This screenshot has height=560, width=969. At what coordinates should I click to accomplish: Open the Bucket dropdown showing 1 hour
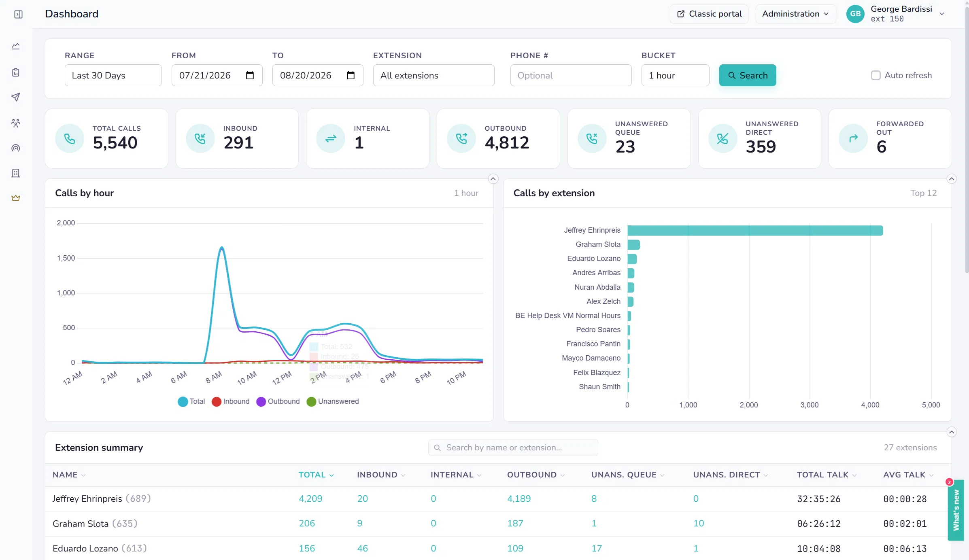tap(676, 75)
